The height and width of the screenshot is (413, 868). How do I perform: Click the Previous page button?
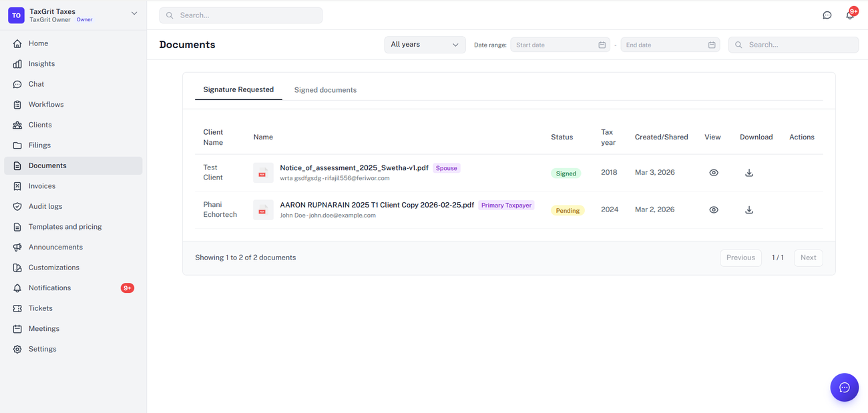[x=740, y=258]
